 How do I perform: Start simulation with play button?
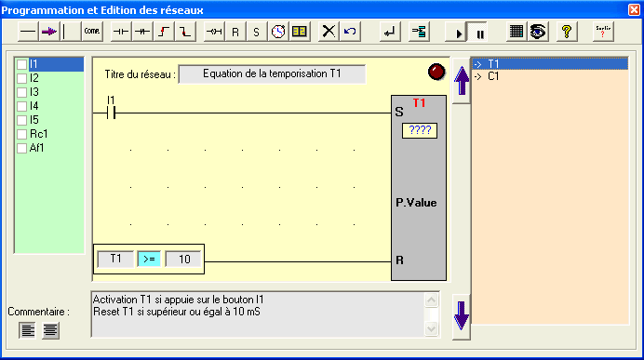click(x=456, y=32)
